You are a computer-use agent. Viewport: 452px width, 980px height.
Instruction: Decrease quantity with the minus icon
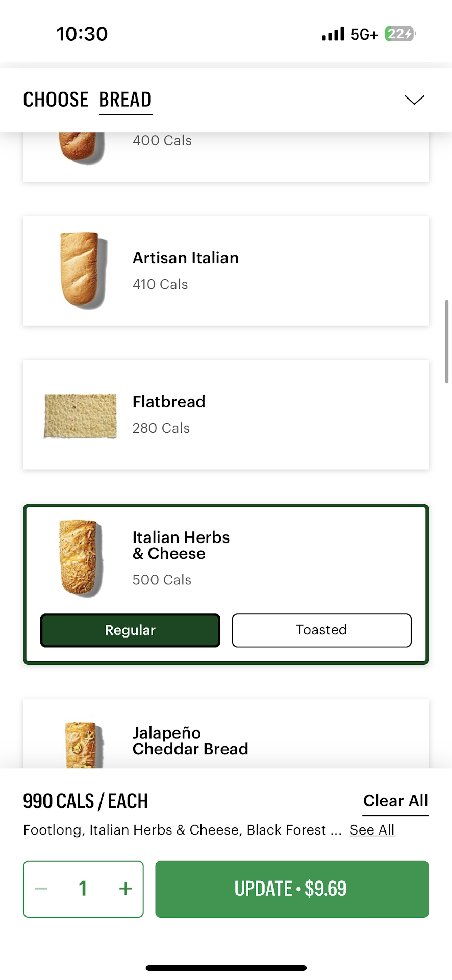coord(41,889)
